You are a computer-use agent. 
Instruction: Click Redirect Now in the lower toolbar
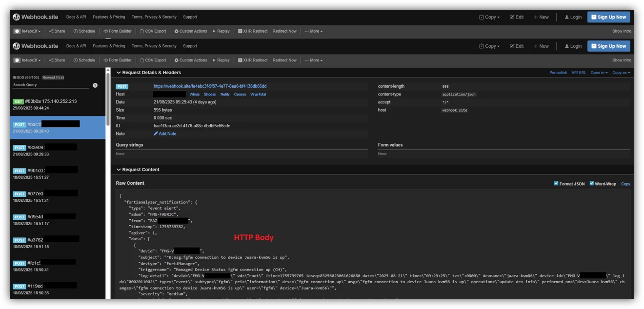point(284,60)
